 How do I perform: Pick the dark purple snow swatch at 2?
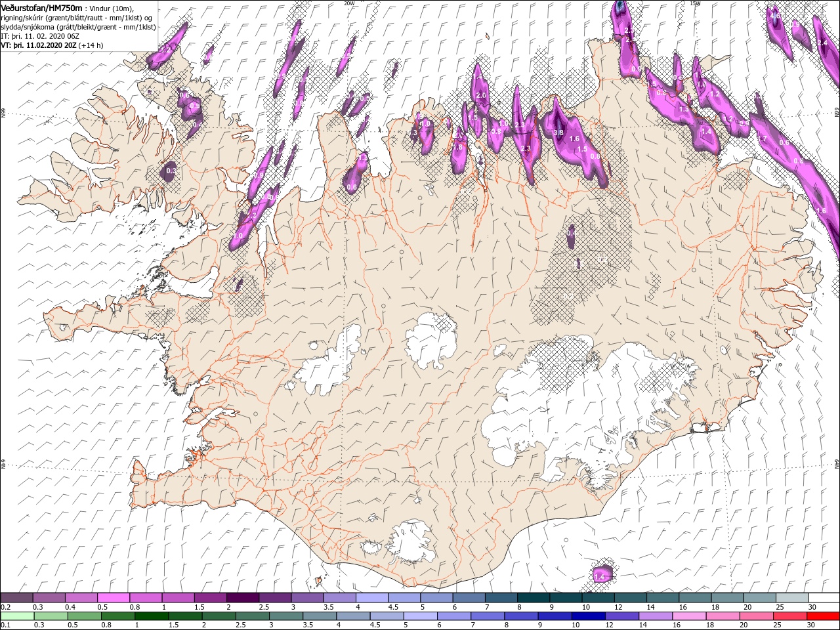pos(243,598)
